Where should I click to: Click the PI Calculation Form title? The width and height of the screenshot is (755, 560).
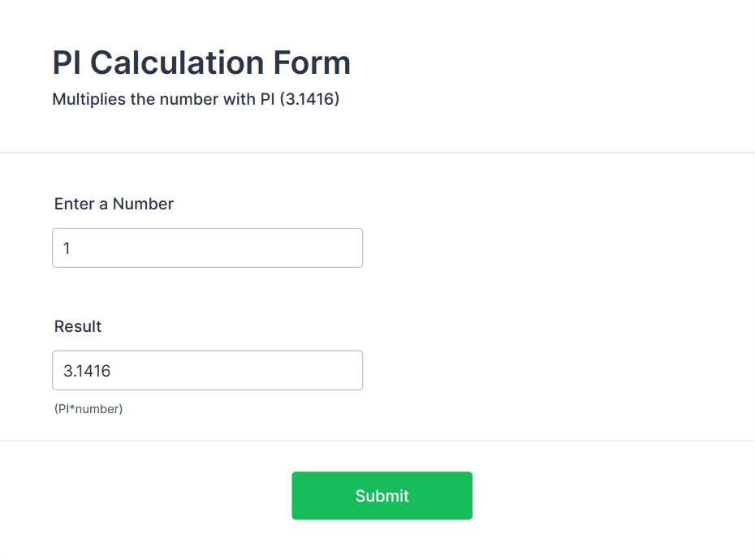coord(201,62)
